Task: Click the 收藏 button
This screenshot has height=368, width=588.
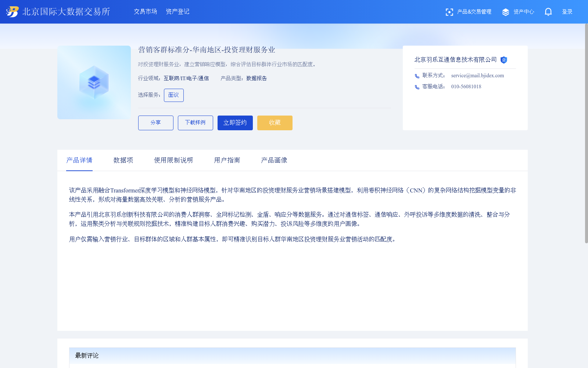Action: pyautogui.click(x=275, y=123)
